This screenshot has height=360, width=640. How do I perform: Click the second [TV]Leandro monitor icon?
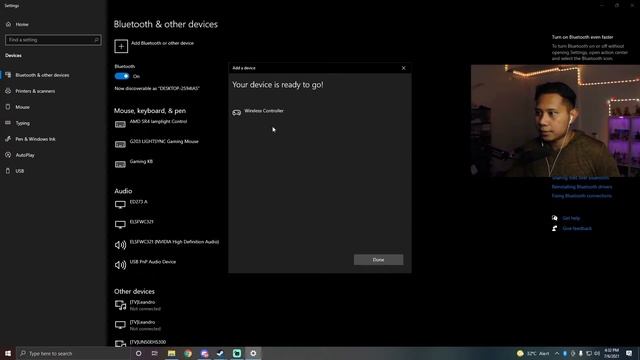pos(120,325)
